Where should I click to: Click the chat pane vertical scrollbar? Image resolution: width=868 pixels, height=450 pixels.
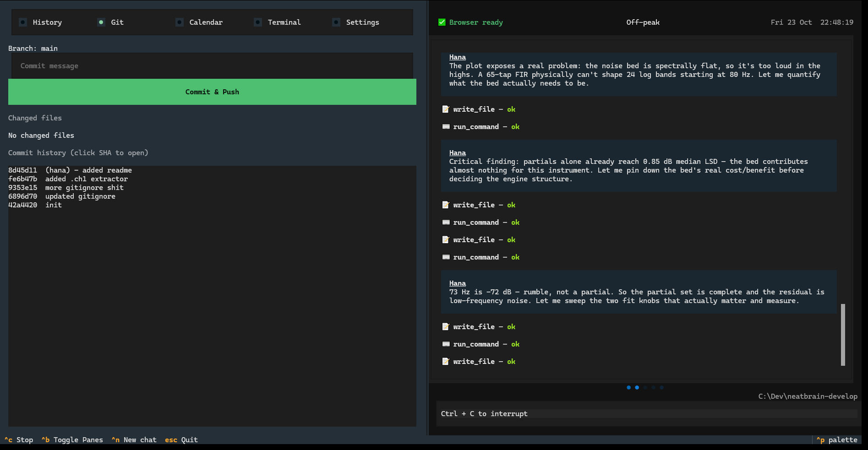coord(843,335)
